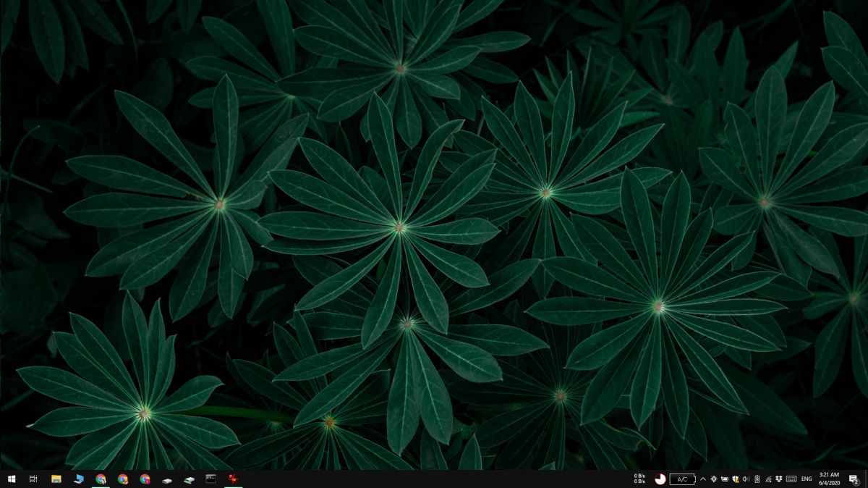Open the red flower app on the taskbar
This screenshot has width=868, height=488.
point(231,479)
